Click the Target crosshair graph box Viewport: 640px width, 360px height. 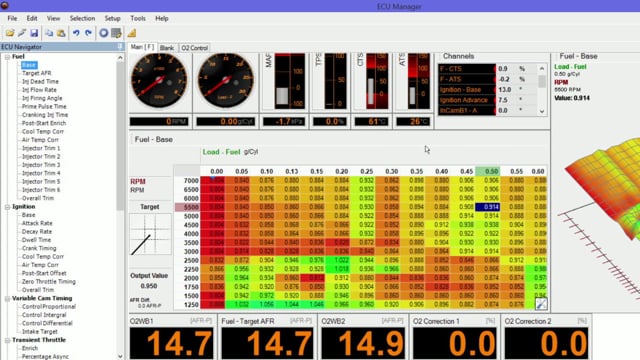point(150,234)
